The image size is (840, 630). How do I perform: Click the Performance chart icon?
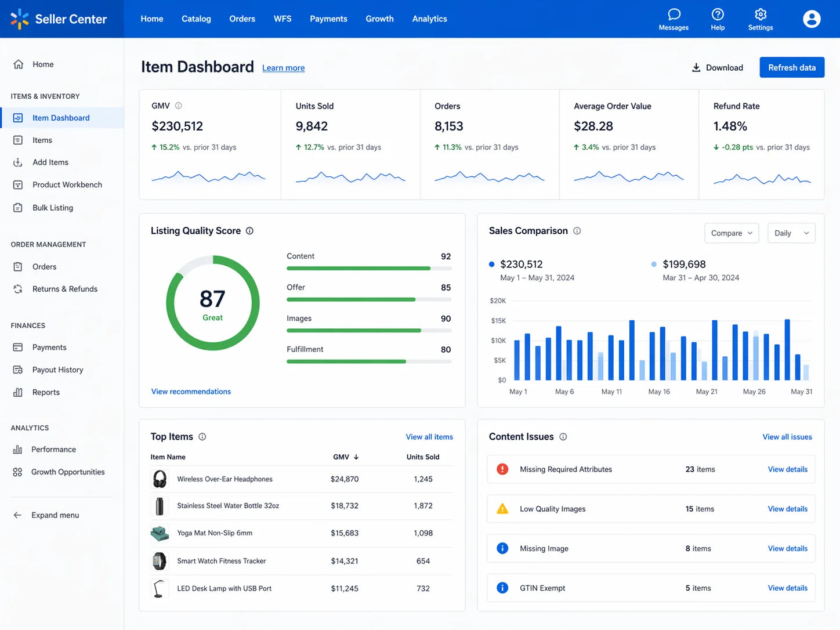pyautogui.click(x=17, y=450)
